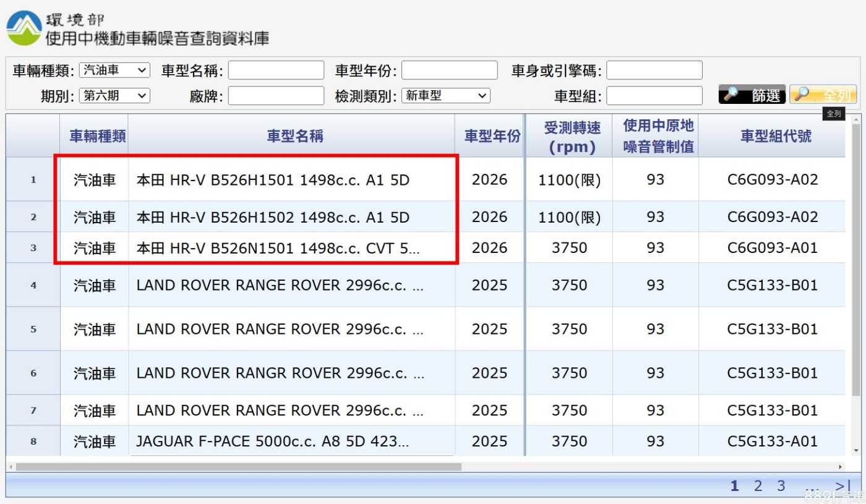Screen dimensions: 866x504
Task: Select JAGUAR F-PACE 5000c.c. row name
Action: coord(273,442)
